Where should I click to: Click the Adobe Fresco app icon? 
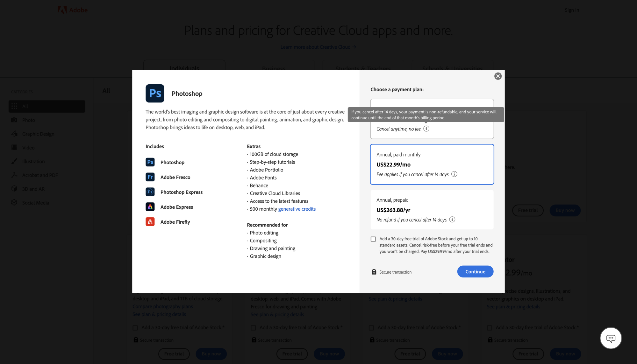click(x=150, y=177)
